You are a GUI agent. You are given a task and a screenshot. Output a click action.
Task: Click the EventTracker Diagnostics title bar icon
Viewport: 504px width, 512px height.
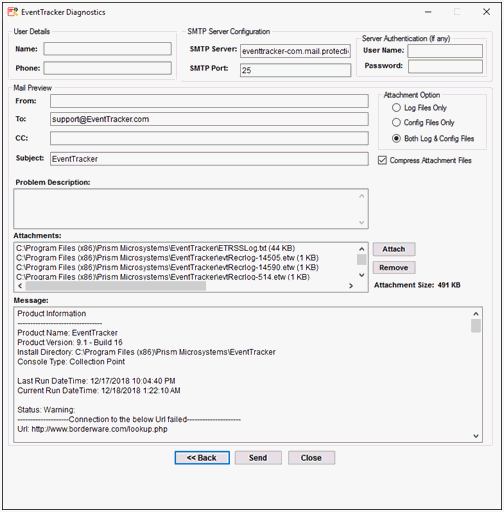13,12
